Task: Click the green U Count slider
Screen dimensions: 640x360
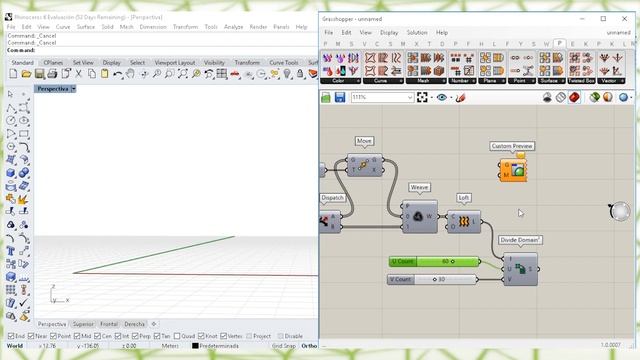Action: pos(434,261)
